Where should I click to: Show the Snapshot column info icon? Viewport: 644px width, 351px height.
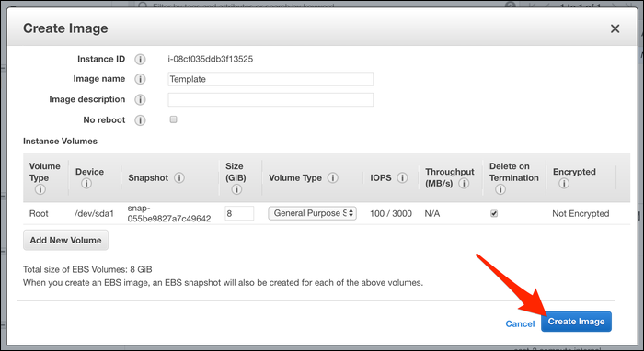(179, 178)
